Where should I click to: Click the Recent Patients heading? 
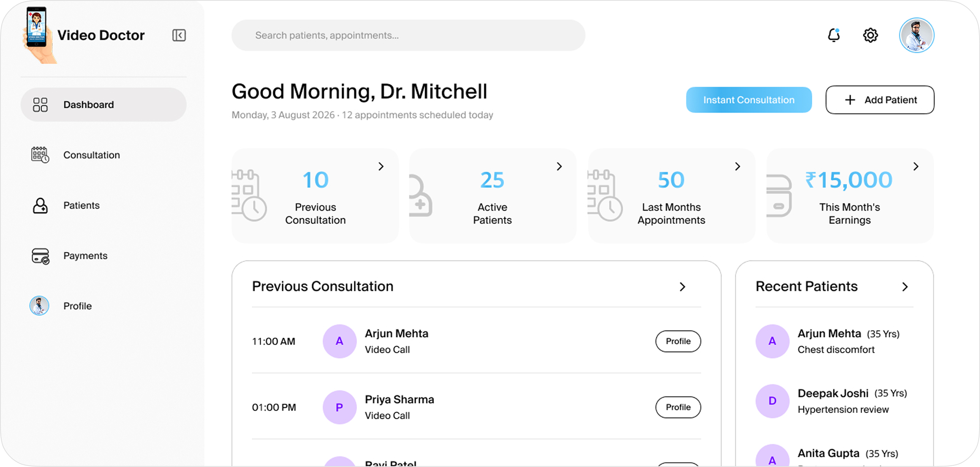(806, 286)
